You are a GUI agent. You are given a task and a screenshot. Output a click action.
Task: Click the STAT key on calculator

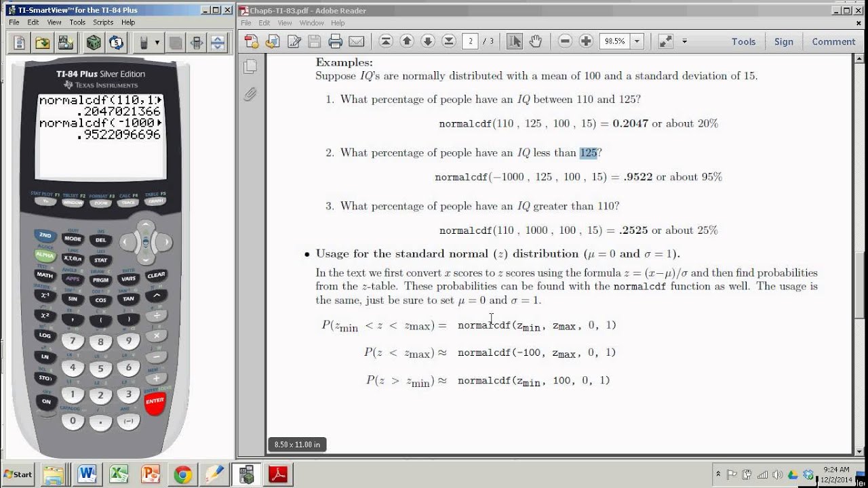[100, 260]
